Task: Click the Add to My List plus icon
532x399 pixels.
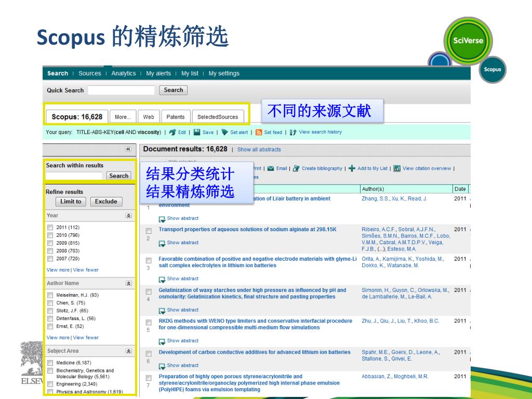Action: coord(352,169)
